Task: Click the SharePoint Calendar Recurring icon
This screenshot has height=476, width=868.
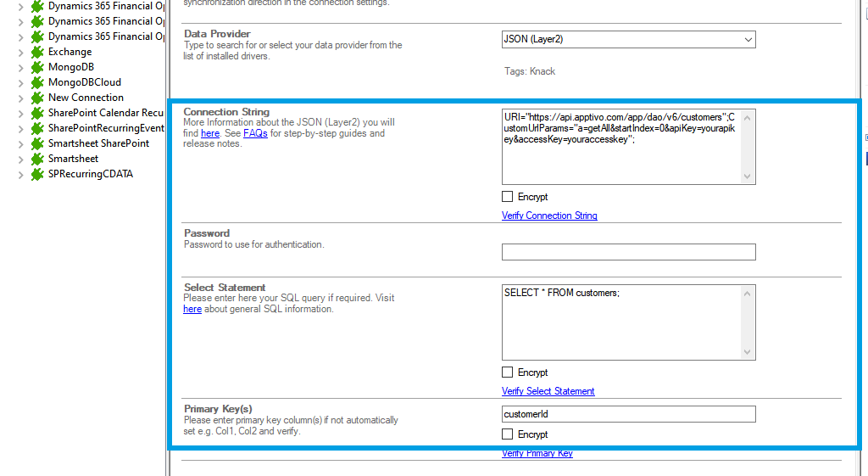Action: click(x=37, y=113)
